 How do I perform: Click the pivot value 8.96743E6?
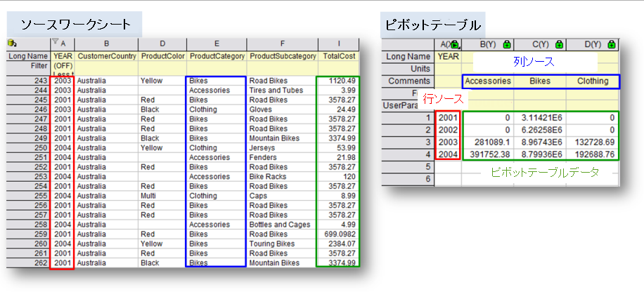tap(540, 142)
